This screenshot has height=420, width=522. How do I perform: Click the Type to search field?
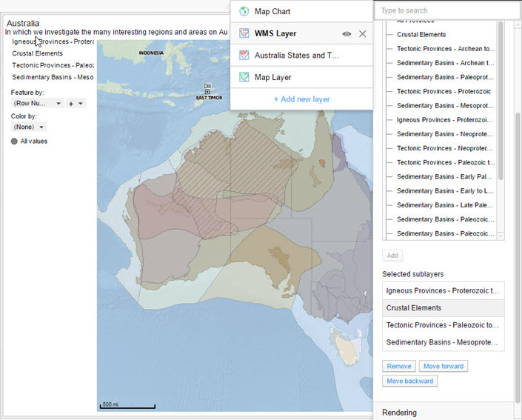446,10
